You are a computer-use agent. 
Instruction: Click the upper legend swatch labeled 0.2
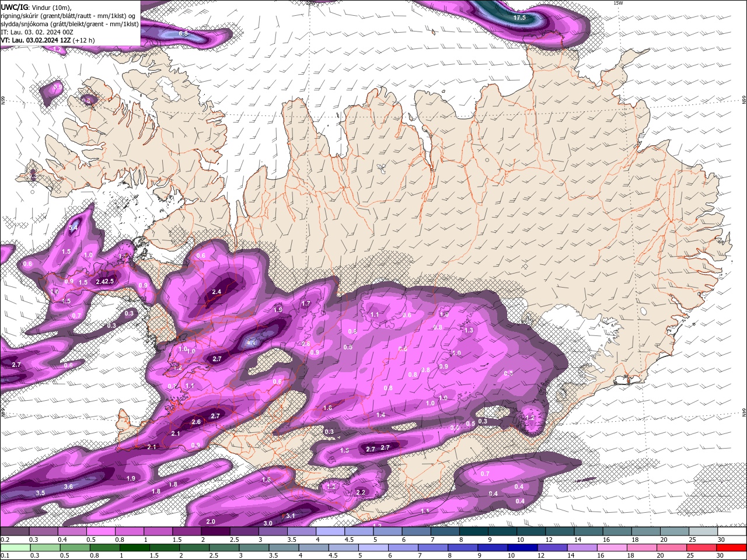click(x=15, y=532)
